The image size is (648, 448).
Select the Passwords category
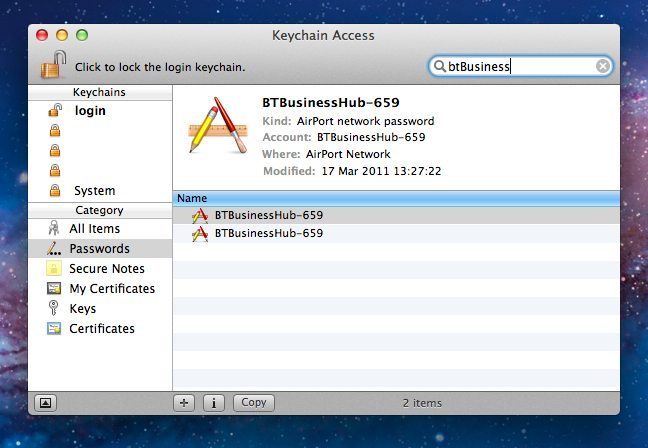(x=100, y=248)
